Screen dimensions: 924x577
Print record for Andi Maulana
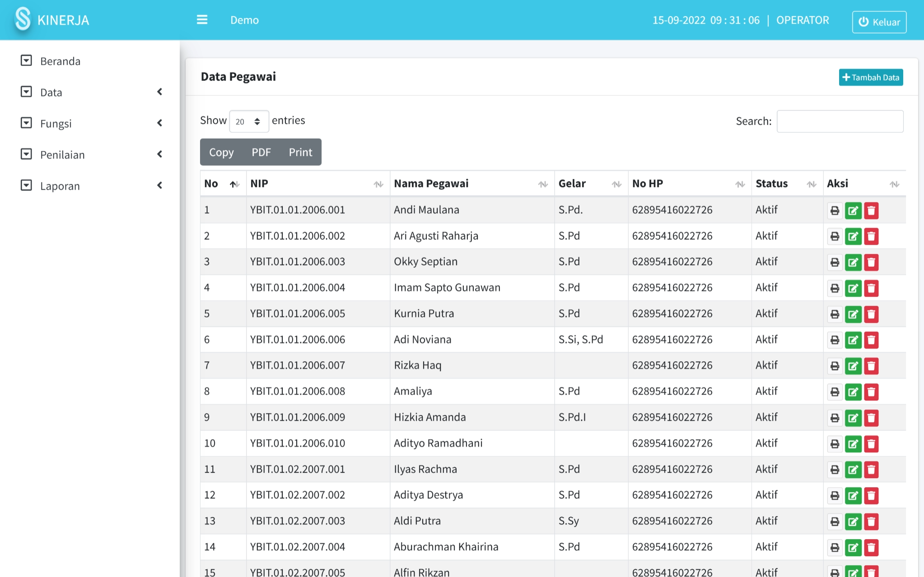click(835, 210)
